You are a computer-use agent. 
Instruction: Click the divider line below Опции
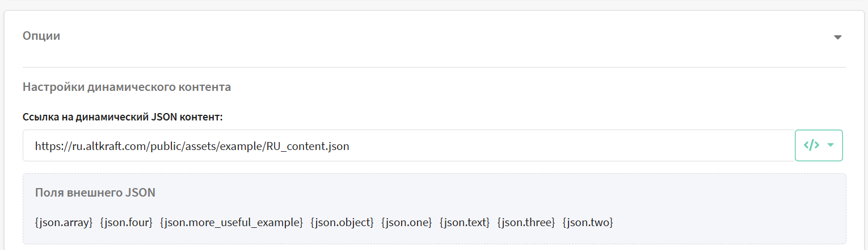coord(434,68)
